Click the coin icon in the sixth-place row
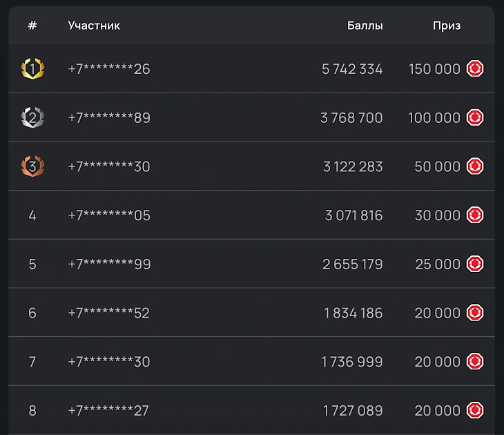 [475, 313]
